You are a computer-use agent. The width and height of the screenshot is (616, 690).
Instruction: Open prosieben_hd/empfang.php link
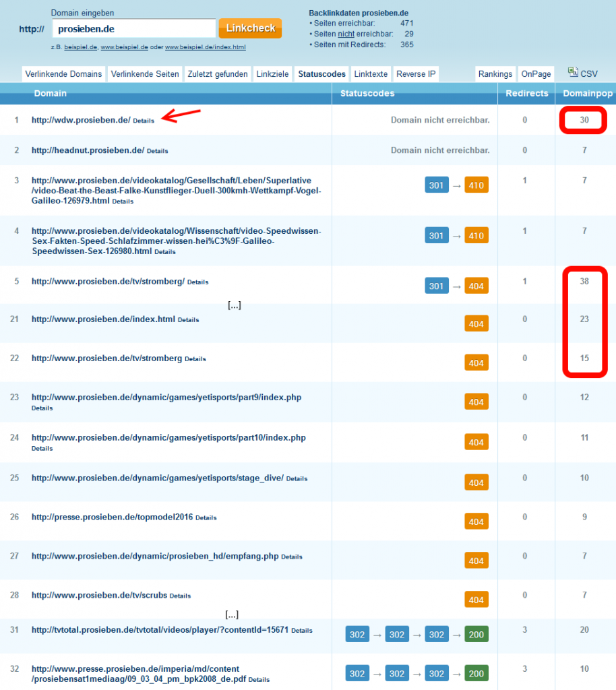pyautogui.click(x=155, y=556)
